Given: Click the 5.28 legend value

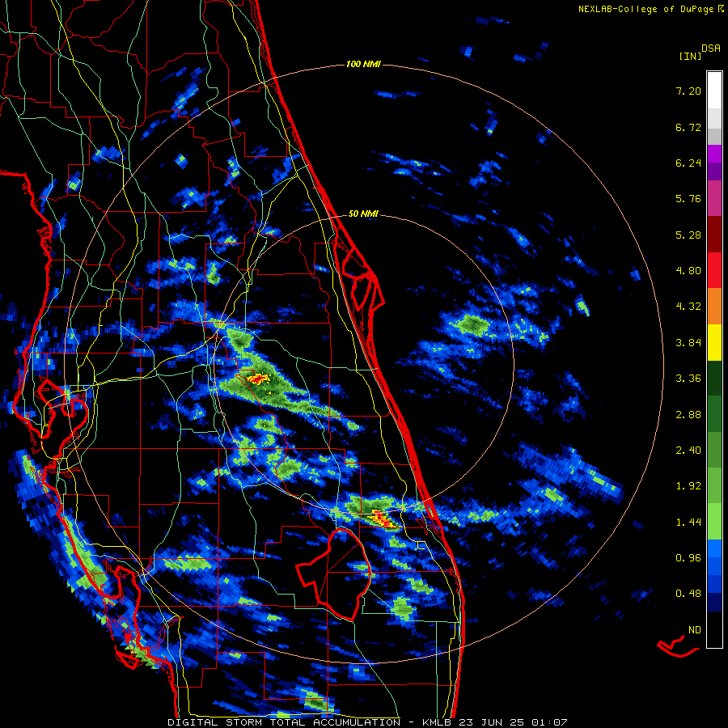Looking at the screenshot, I should point(688,235).
